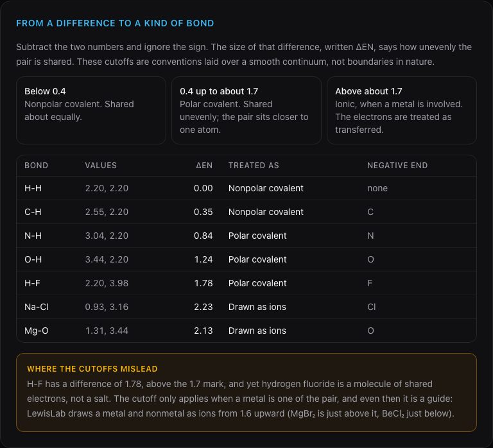Viewport: 493px width, 448px height.
Task: Select the N-H bond cell
Action: tap(33, 236)
